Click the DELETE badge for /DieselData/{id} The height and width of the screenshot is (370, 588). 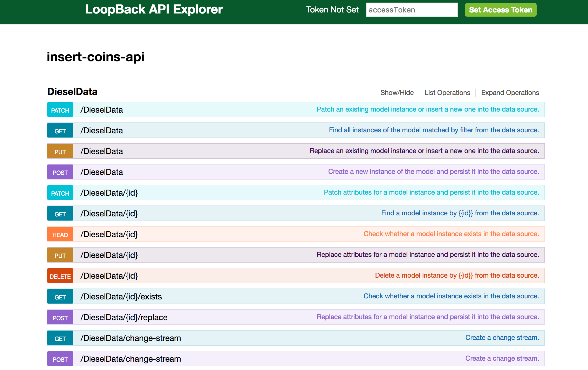click(x=60, y=276)
